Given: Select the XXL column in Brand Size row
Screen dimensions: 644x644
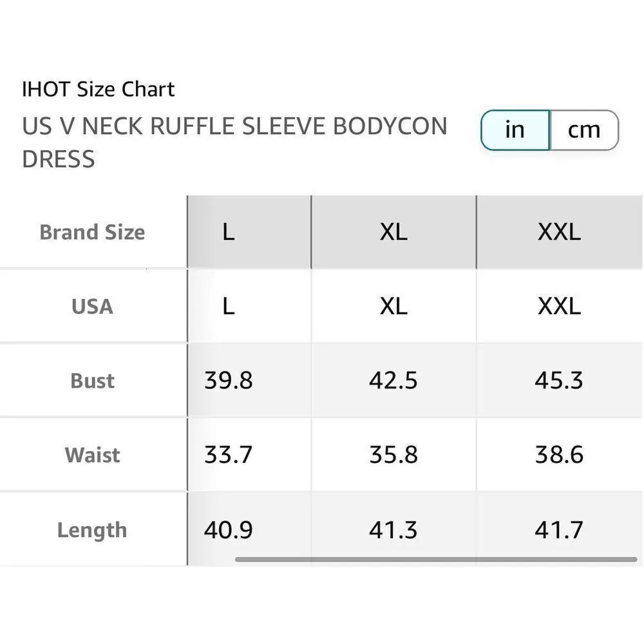Looking at the screenshot, I should (559, 232).
